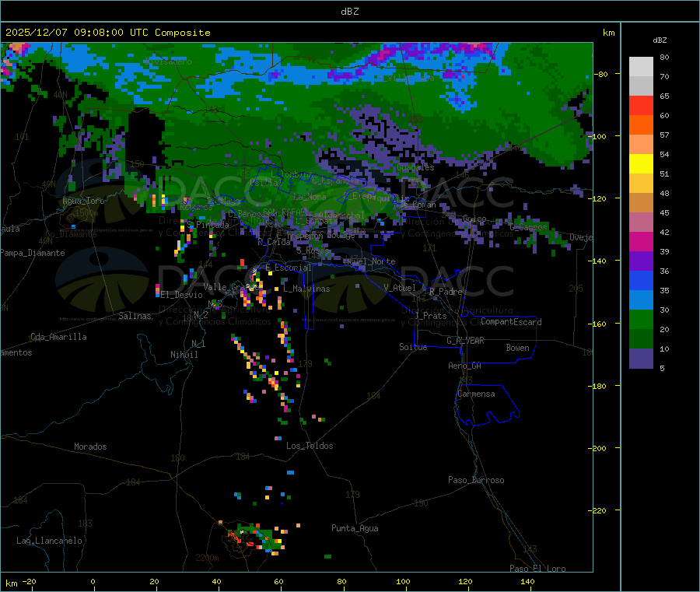700x592 pixels.
Task: Select the 'J_Prats' label
Action: tap(430, 315)
